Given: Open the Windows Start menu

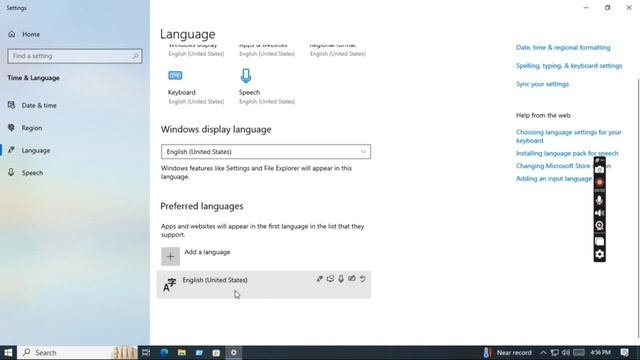Looking at the screenshot, I should click(8, 353).
